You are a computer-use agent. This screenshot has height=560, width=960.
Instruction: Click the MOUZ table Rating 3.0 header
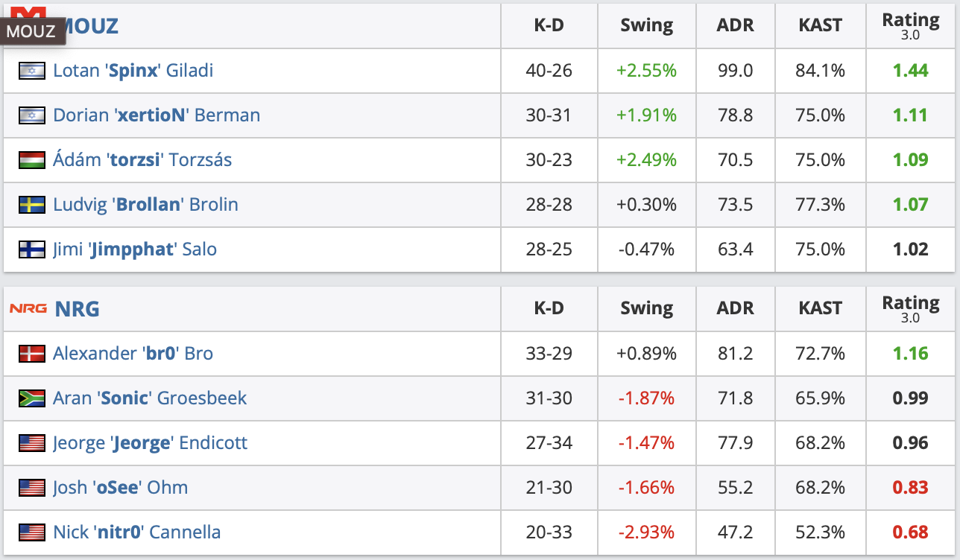click(911, 25)
